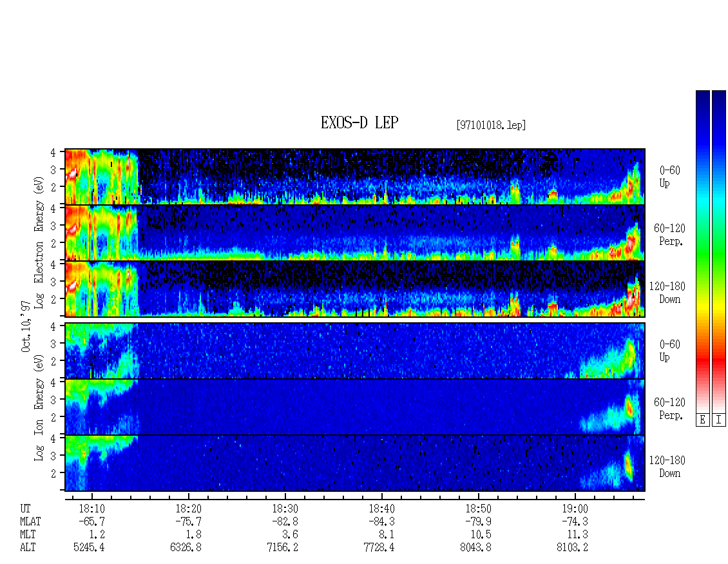
Task: Click the electron color scale bar above E
Action: pyautogui.click(x=702, y=251)
